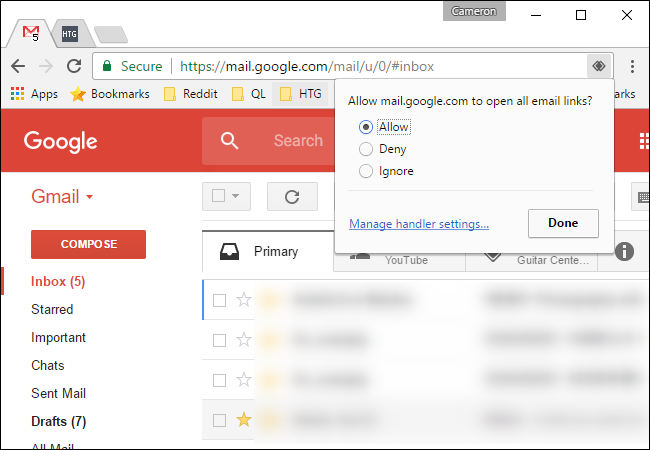Reload the page with the refresh icon

tap(74, 66)
